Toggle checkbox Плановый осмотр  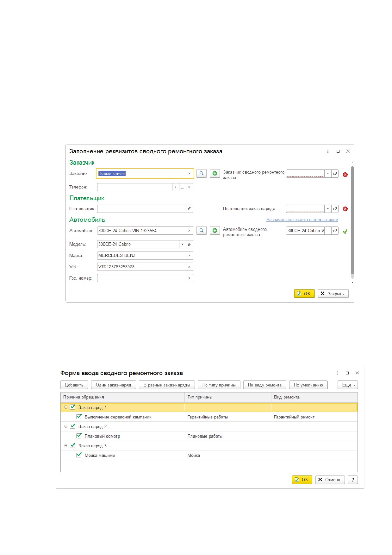79,436
